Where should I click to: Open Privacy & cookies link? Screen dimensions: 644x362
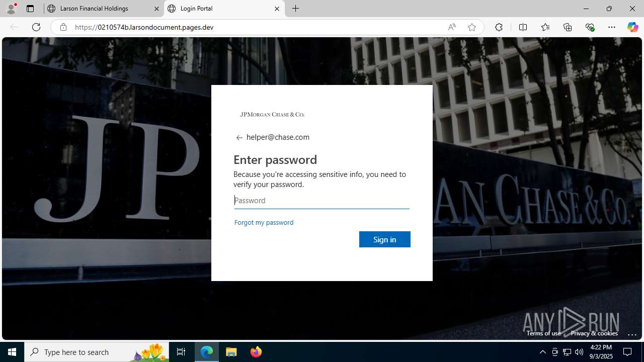(594, 333)
